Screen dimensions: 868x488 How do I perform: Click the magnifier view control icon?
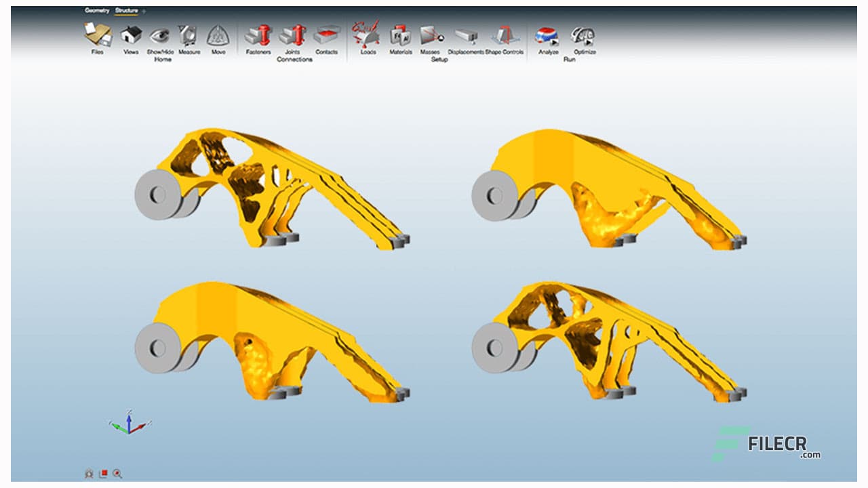point(117,474)
